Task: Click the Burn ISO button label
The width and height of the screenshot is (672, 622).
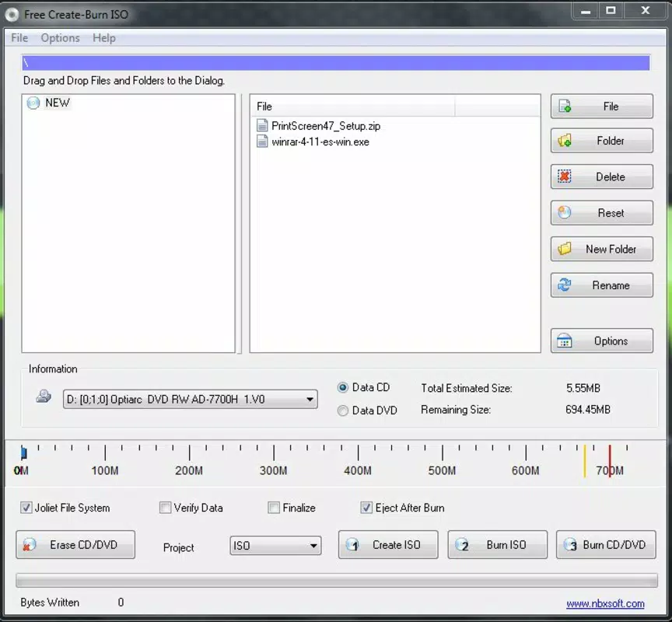Action: pyautogui.click(x=506, y=545)
